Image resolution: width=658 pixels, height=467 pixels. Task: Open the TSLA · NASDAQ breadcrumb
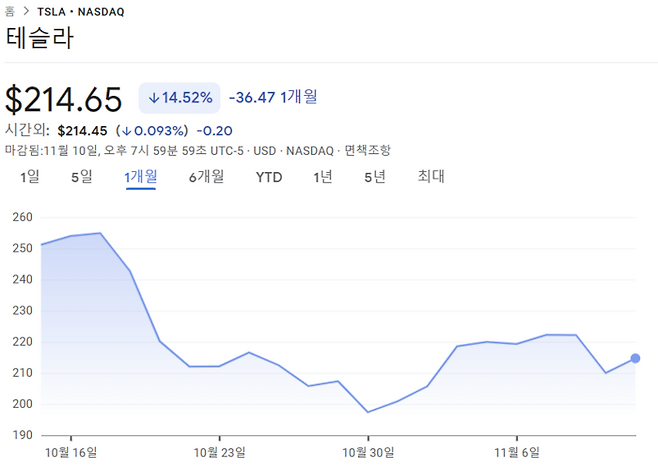tap(81, 12)
